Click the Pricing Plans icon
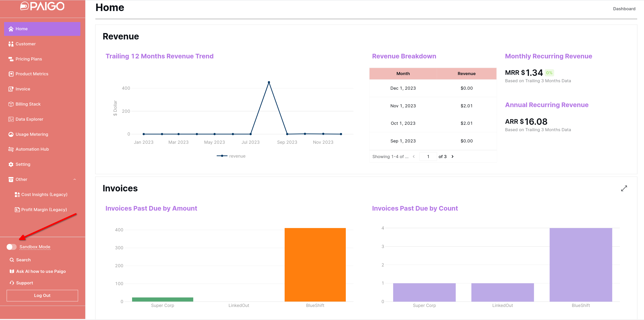Viewport: 644px width, 320px height. pos(11,59)
